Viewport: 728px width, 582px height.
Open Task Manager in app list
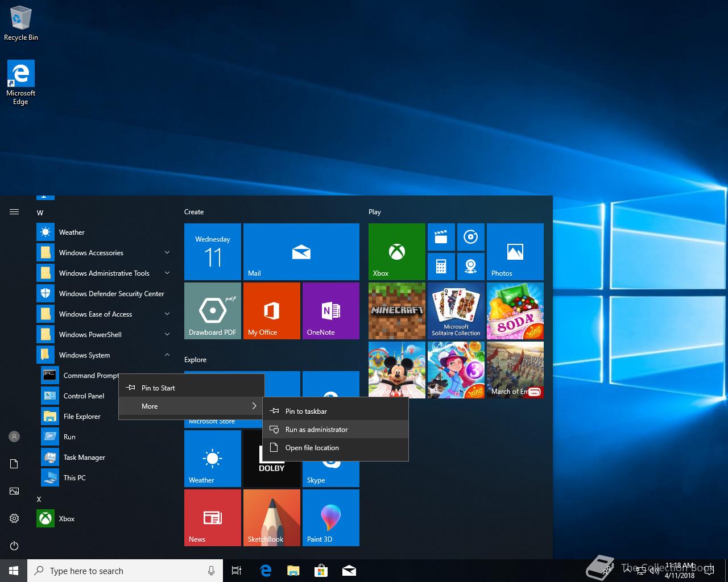coord(106,457)
